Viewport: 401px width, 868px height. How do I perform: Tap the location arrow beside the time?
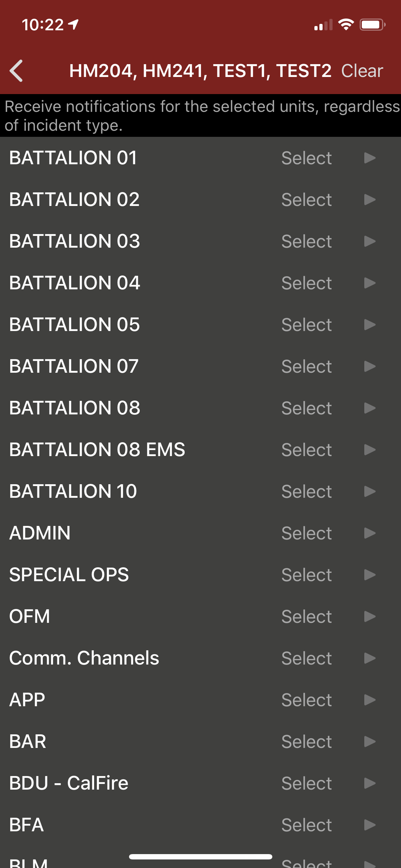click(x=74, y=25)
